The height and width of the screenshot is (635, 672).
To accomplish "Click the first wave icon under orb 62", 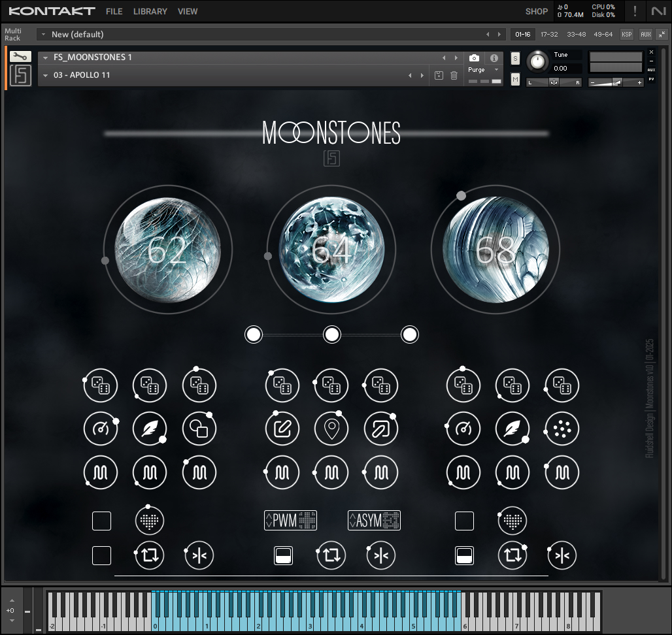I will click(x=101, y=472).
